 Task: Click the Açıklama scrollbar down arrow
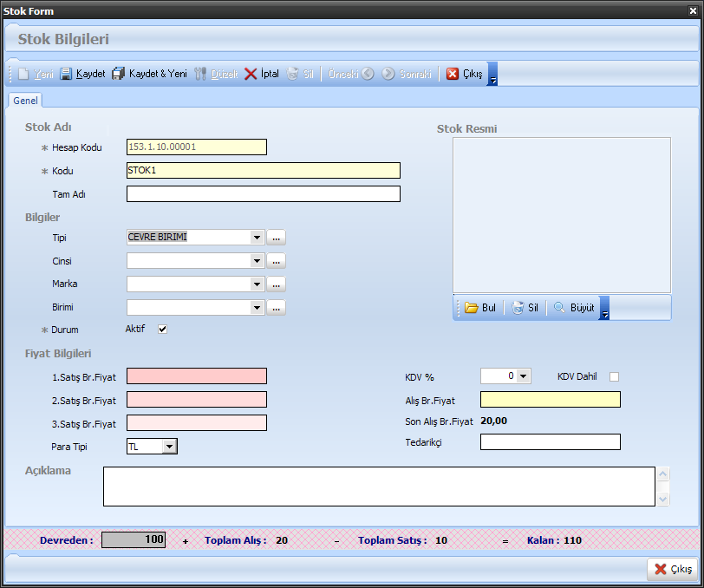pyautogui.click(x=663, y=499)
